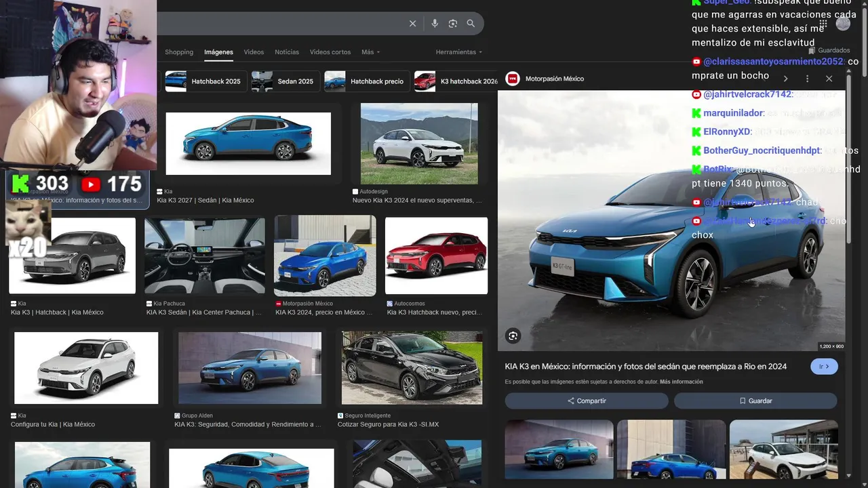
Task: Click chat username marquinilador
Action: [x=734, y=113]
